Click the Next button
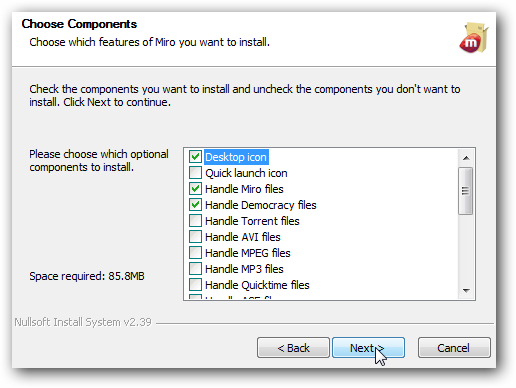Viewport: 516px width, 388px height. click(368, 348)
